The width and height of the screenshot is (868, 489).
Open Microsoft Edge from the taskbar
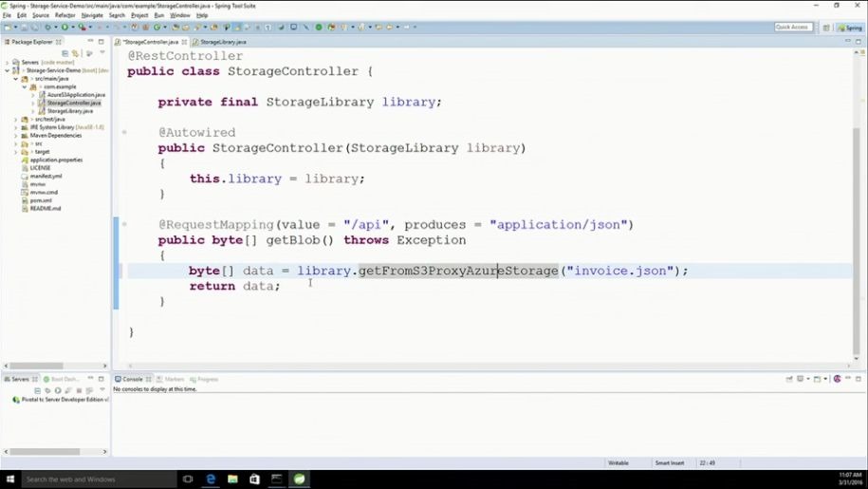[x=211, y=480]
